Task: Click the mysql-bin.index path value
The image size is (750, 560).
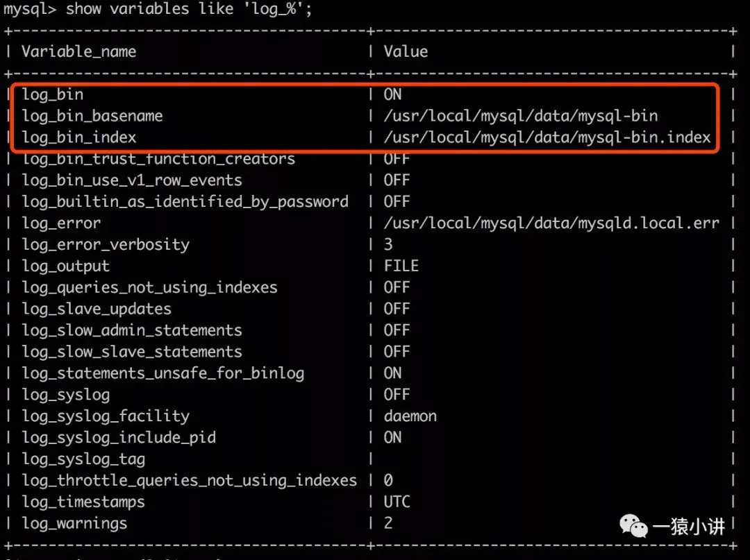Action: (x=547, y=137)
